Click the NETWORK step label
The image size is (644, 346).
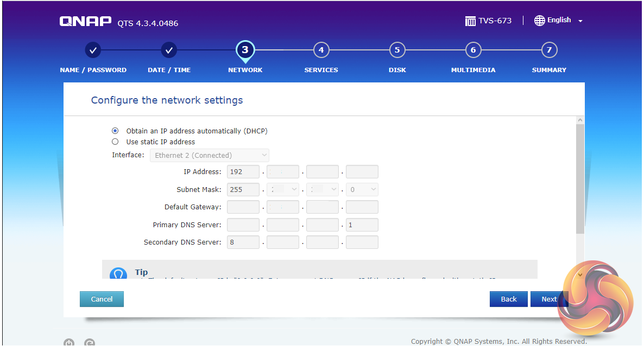point(245,70)
